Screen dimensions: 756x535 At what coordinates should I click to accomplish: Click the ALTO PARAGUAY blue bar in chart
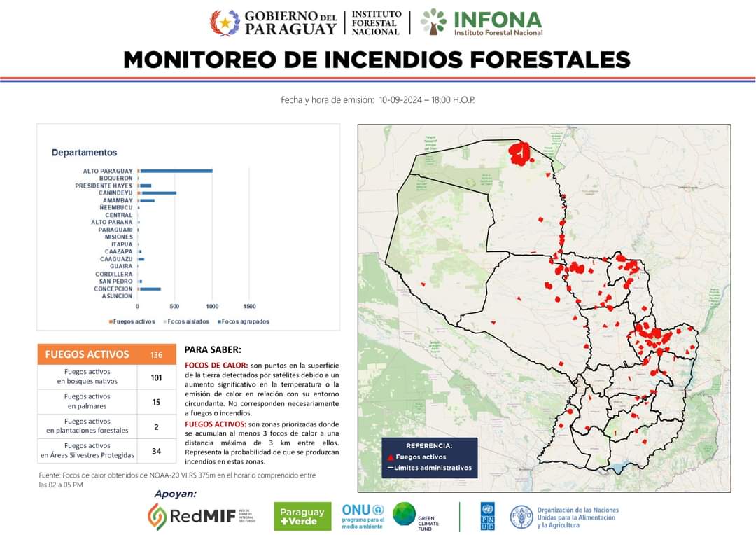(x=176, y=171)
